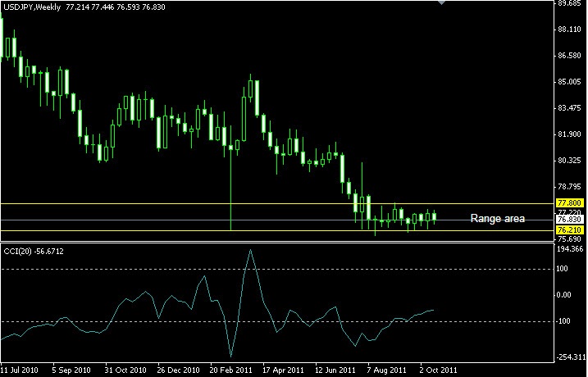Click the CCI -100 level scale label

(x=564, y=321)
